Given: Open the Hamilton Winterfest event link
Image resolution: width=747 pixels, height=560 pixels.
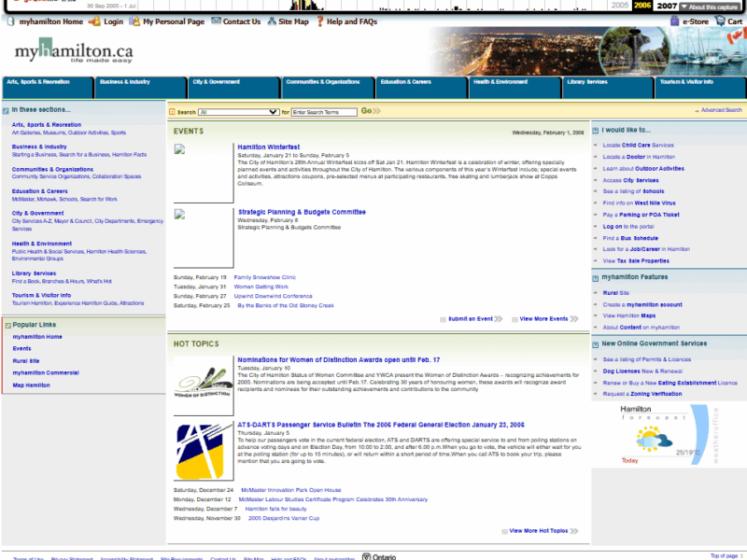Looking at the screenshot, I should pyautogui.click(x=269, y=147).
